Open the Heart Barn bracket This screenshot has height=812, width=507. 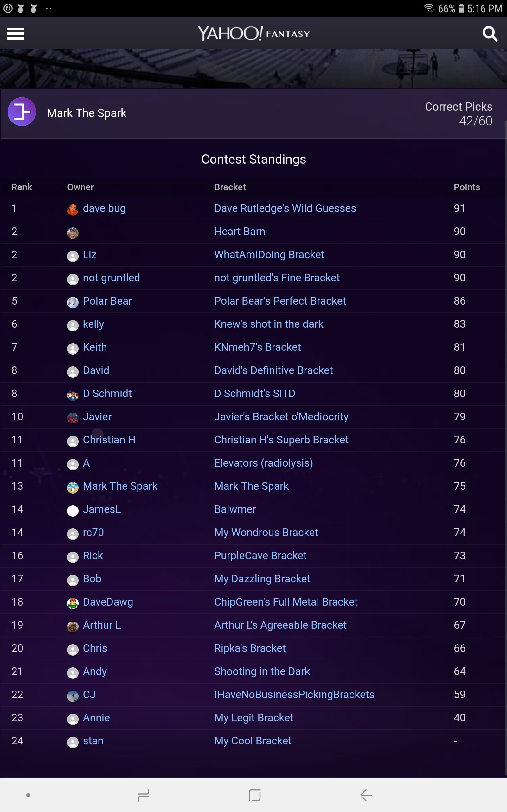click(x=240, y=232)
